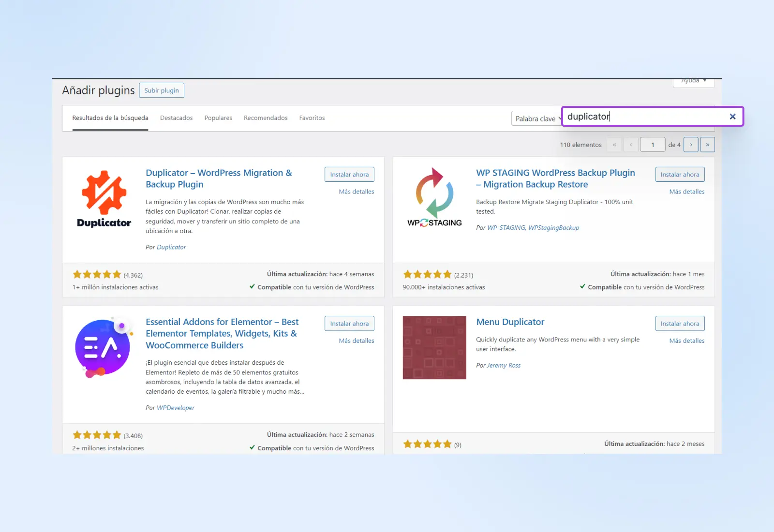
Task: Switch to the Populares tab
Action: tap(218, 118)
